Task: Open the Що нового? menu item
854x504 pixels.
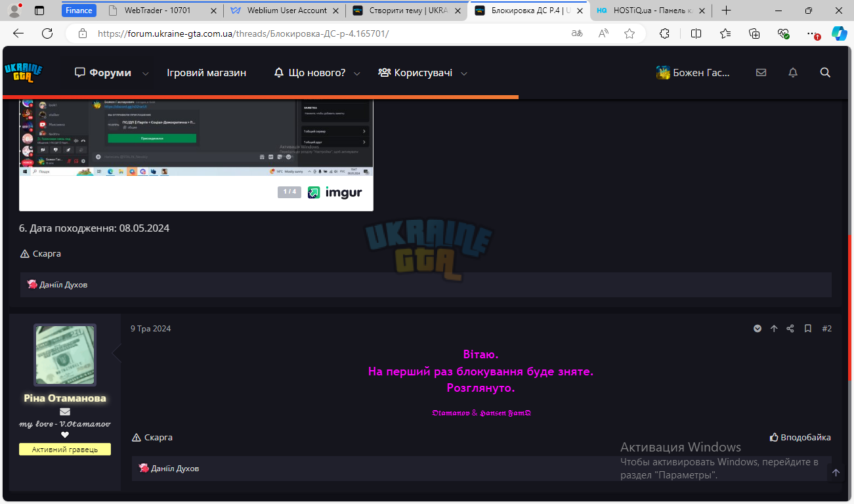Action: point(310,73)
